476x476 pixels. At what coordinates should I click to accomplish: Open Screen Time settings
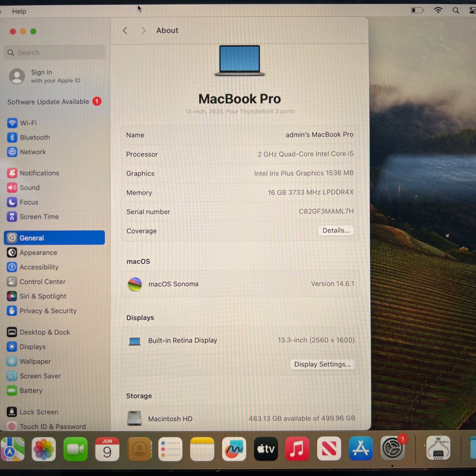(x=33, y=217)
